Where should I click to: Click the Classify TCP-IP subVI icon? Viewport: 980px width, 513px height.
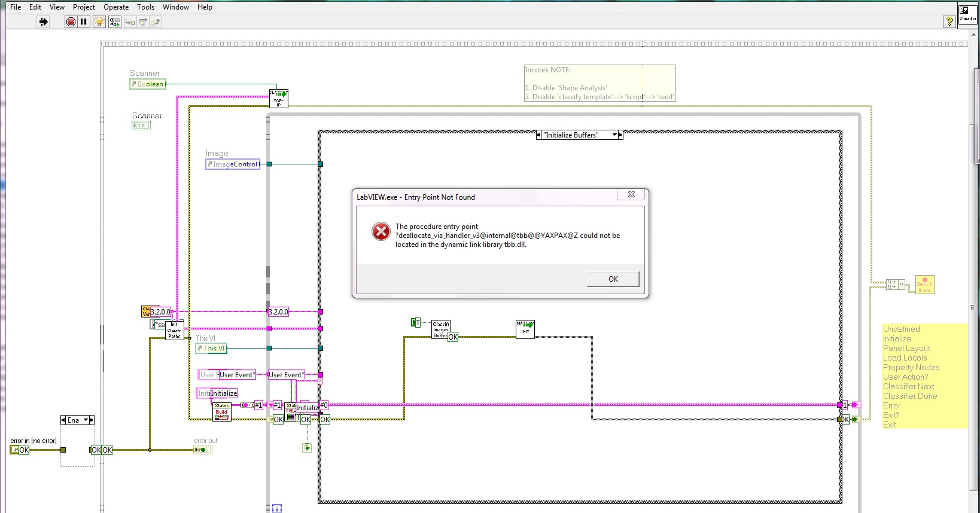click(279, 99)
